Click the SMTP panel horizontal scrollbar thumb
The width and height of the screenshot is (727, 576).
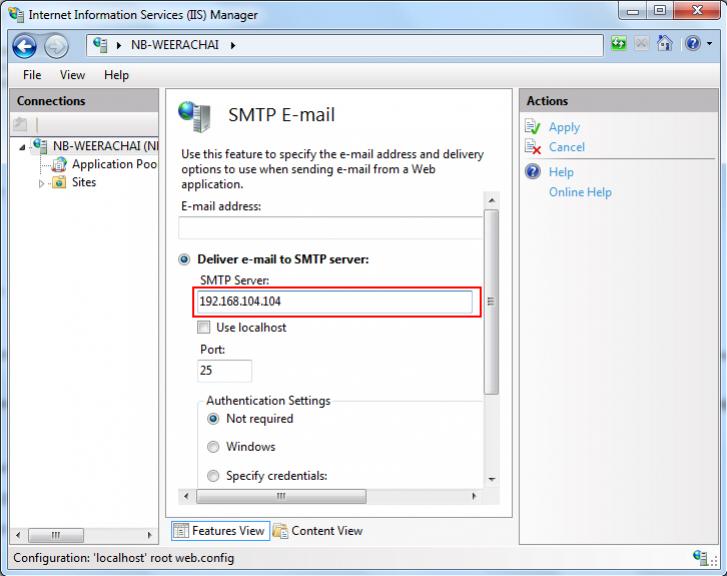coord(281,496)
